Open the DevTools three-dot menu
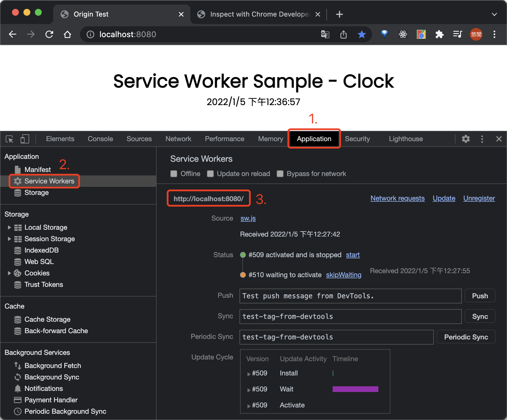 (482, 139)
